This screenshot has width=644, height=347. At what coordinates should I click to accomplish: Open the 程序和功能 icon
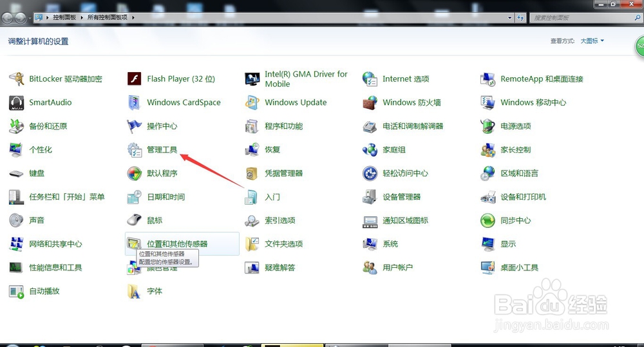(x=252, y=126)
